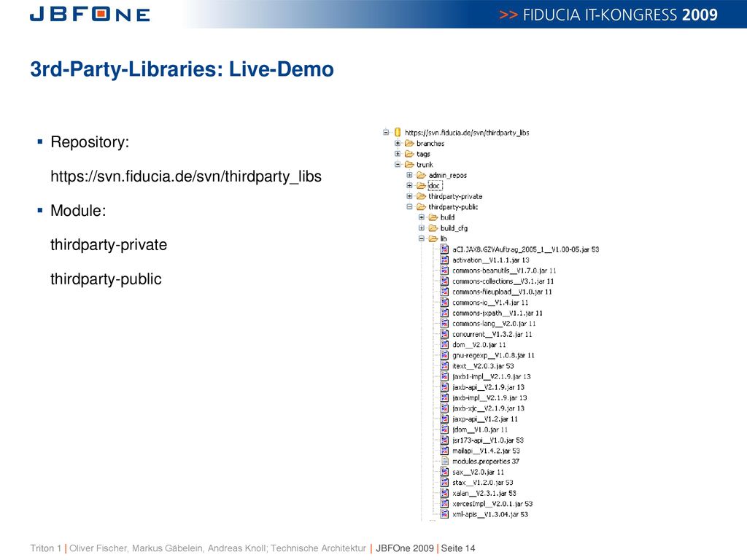Click the build_cfg folder icon
The height and width of the screenshot is (560, 747).
[433, 228]
